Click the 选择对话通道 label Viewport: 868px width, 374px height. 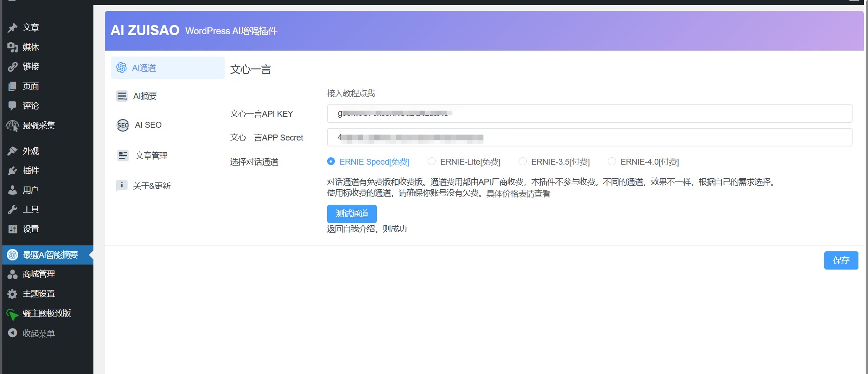[x=254, y=162]
